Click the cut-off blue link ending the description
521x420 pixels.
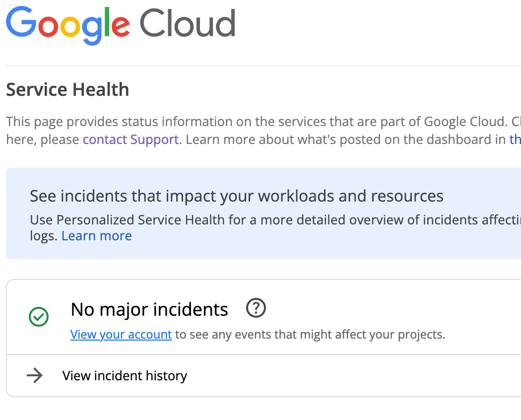click(515, 140)
